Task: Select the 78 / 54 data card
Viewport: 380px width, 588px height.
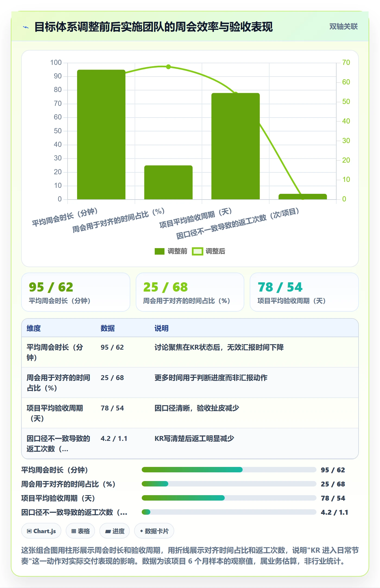Action: (304, 292)
